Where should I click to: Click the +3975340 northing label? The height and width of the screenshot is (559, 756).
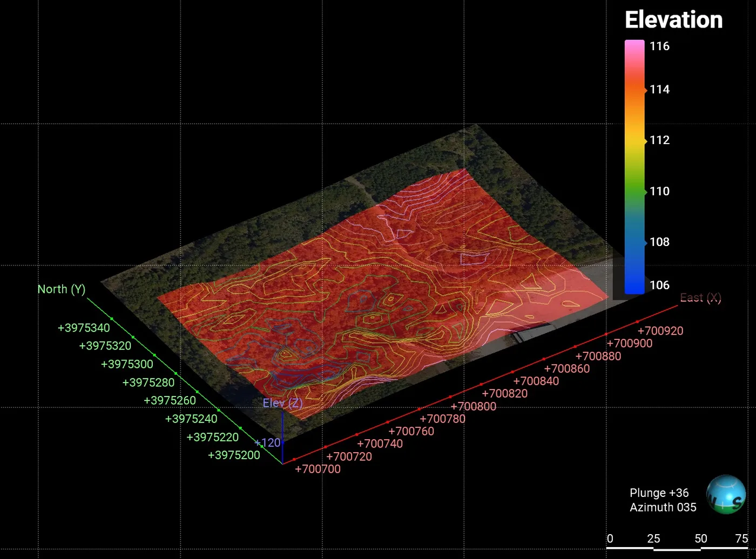click(x=84, y=328)
